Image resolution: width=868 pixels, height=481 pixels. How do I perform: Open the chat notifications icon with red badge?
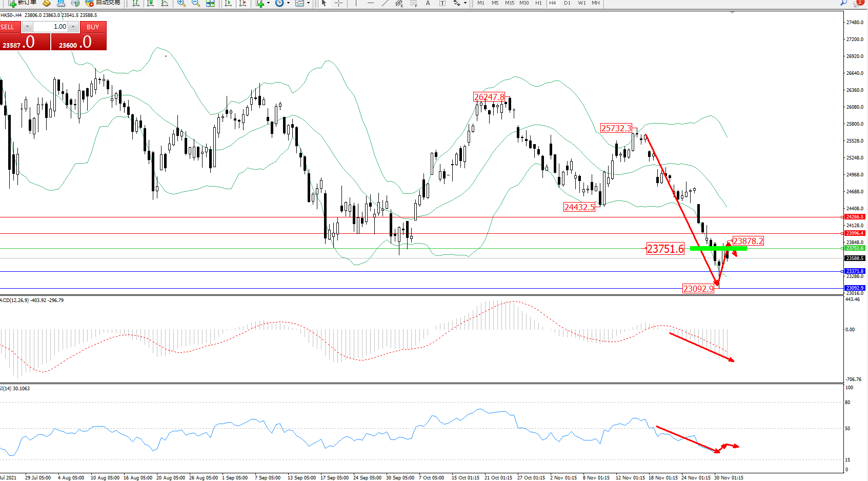pos(858,3)
